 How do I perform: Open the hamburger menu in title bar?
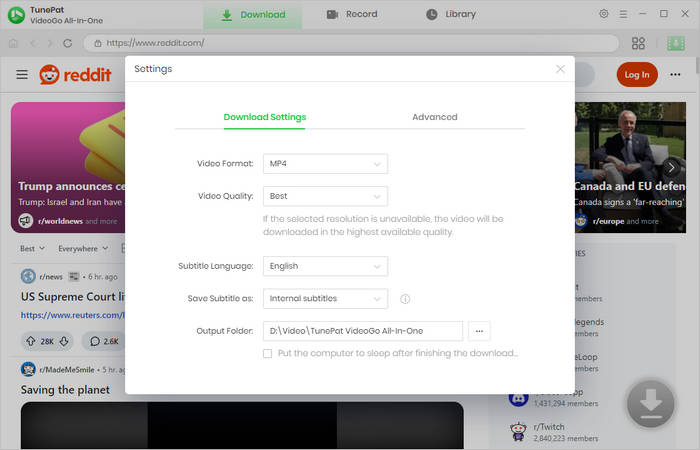(x=623, y=14)
